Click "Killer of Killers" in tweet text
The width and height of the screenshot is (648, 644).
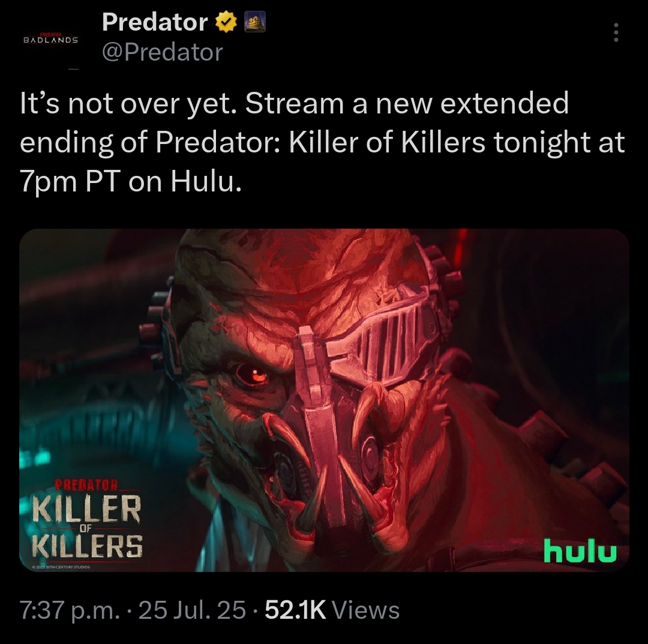[x=387, y=142]
